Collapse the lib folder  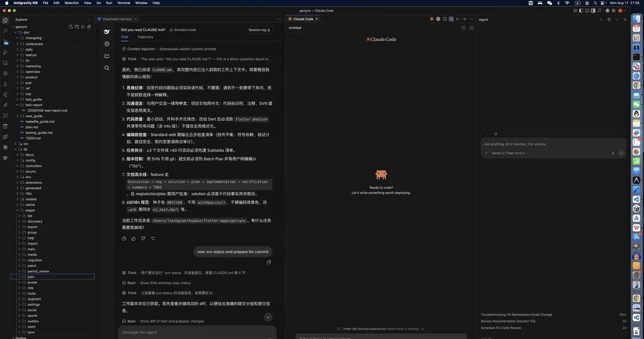(x=26, y=150)
